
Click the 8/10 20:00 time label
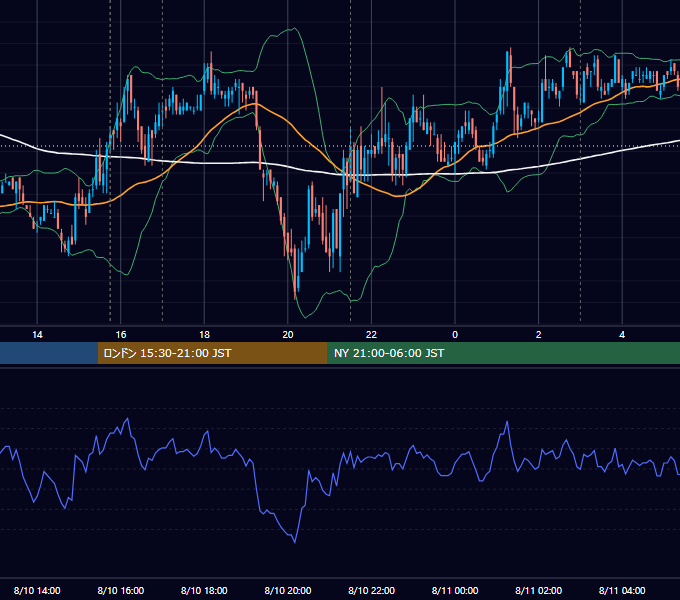point(288,590)
